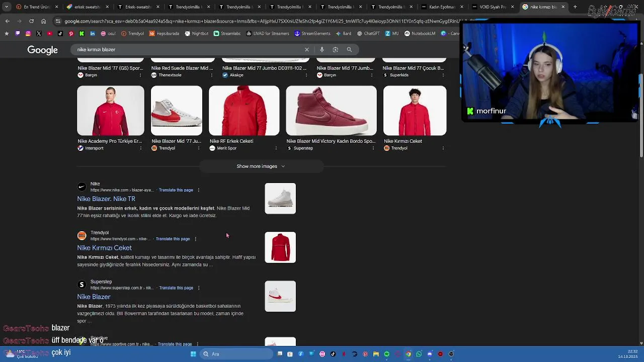The width and height of the screenshot is (644, 362).
Task: Reload the page in Chrome
Action: tap(31, 21)
